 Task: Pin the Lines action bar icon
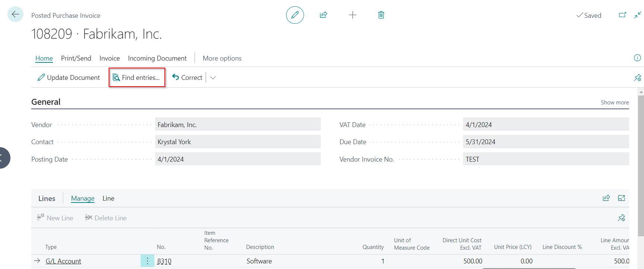621,218
